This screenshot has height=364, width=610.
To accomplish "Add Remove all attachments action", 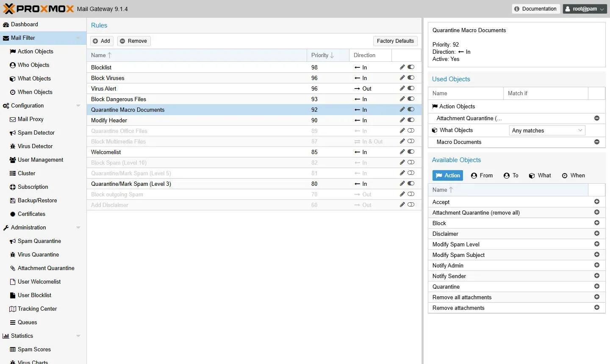I will click(x=597, y=297).
